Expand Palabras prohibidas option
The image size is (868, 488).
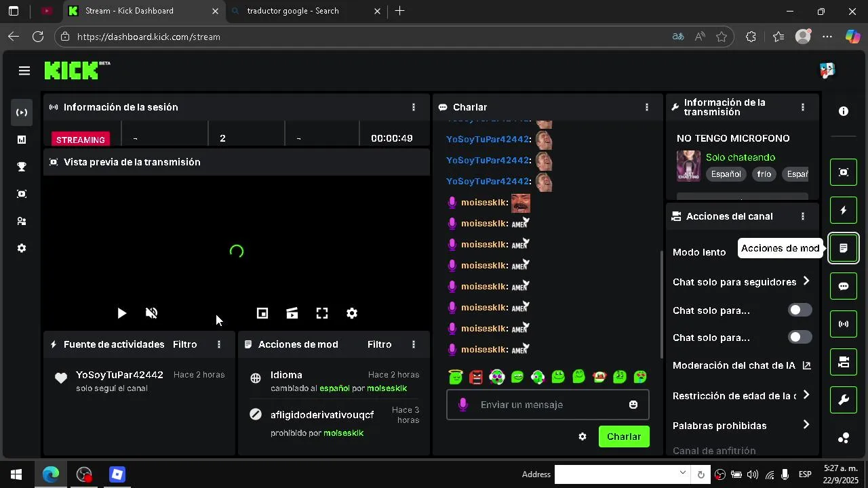(x=806, y=424)
